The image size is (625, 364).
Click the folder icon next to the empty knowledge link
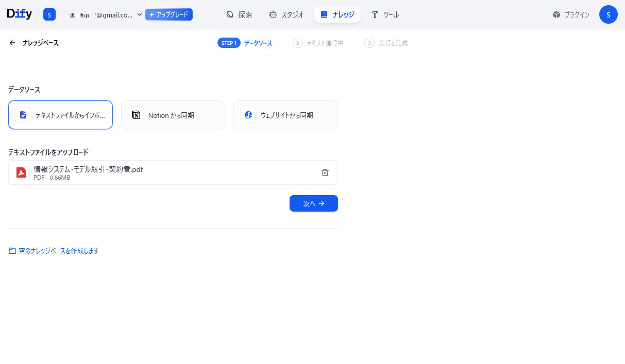click(x=12, y=250)
